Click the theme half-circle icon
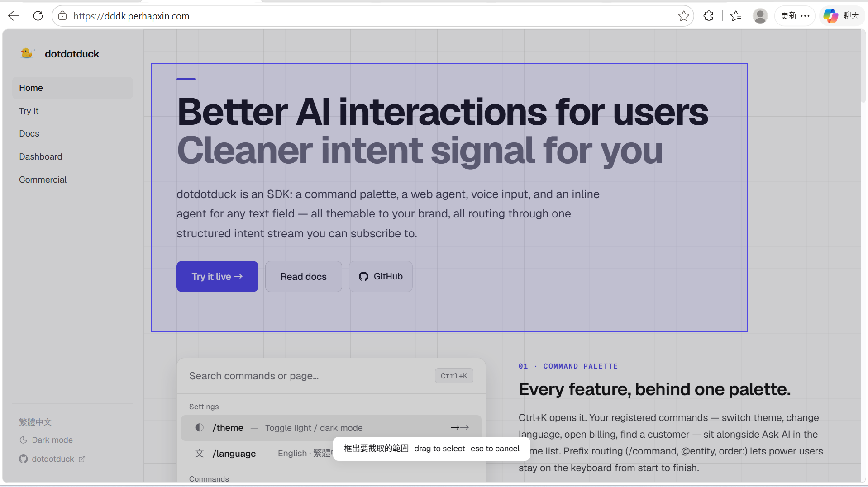The height and width of the screenshot is (487, 868). [x=199, y=428]
